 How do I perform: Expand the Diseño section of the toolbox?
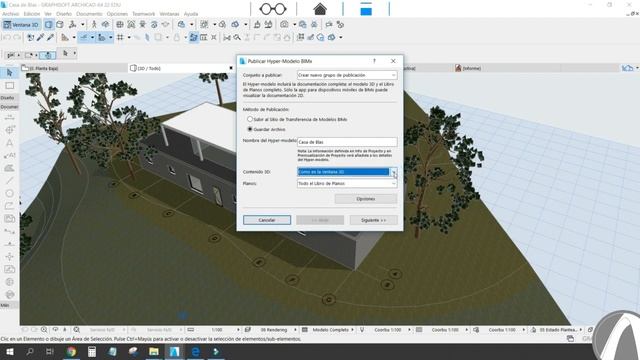coord(9,98)
